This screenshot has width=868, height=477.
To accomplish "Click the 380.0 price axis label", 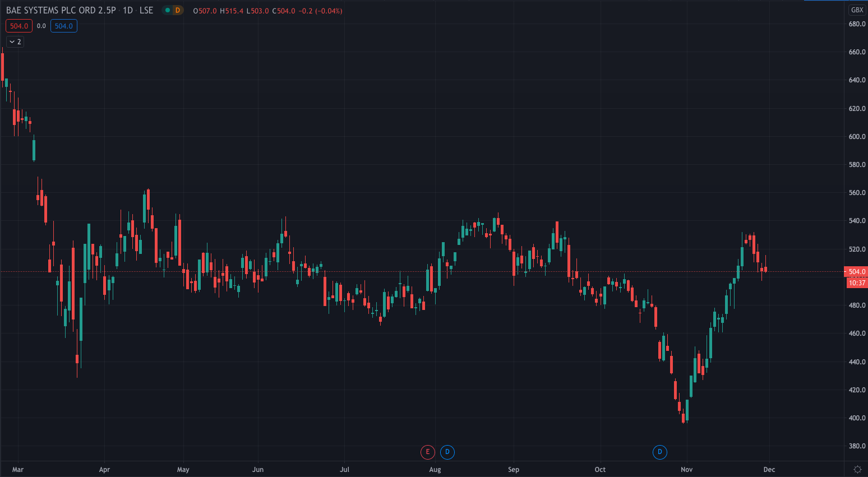I will tap(857, 446).
